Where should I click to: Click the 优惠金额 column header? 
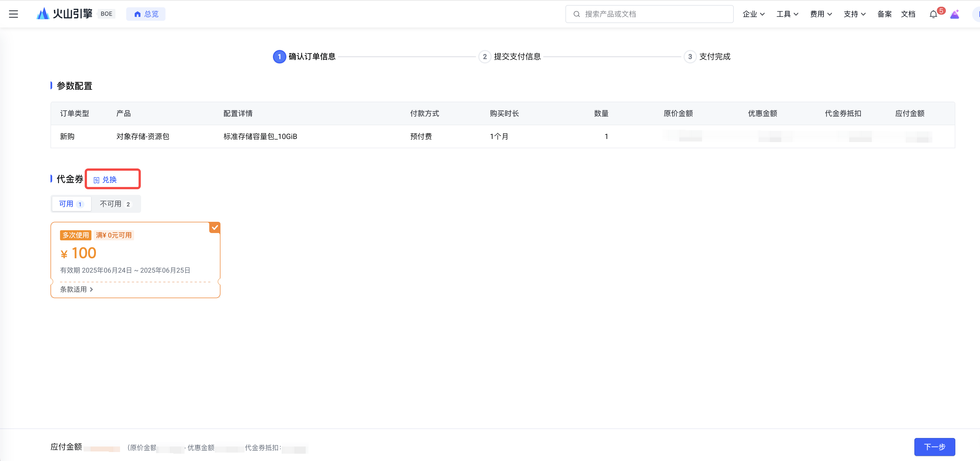pos(762,113)
